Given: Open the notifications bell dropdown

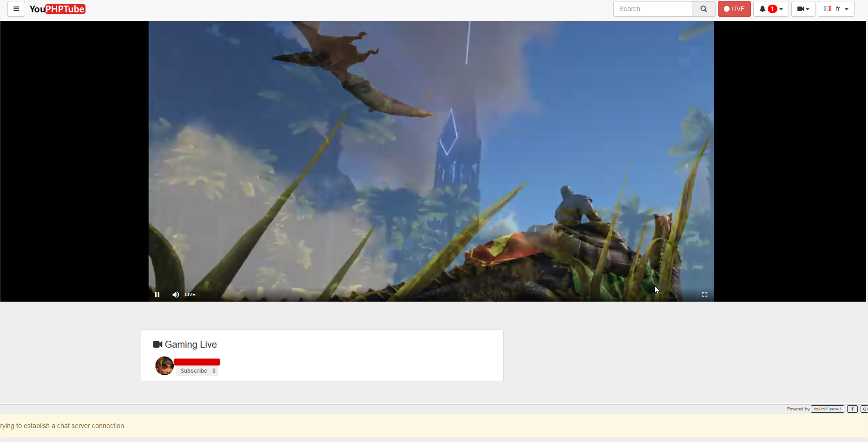Looking at the screenshot, I should pos(771,9).
